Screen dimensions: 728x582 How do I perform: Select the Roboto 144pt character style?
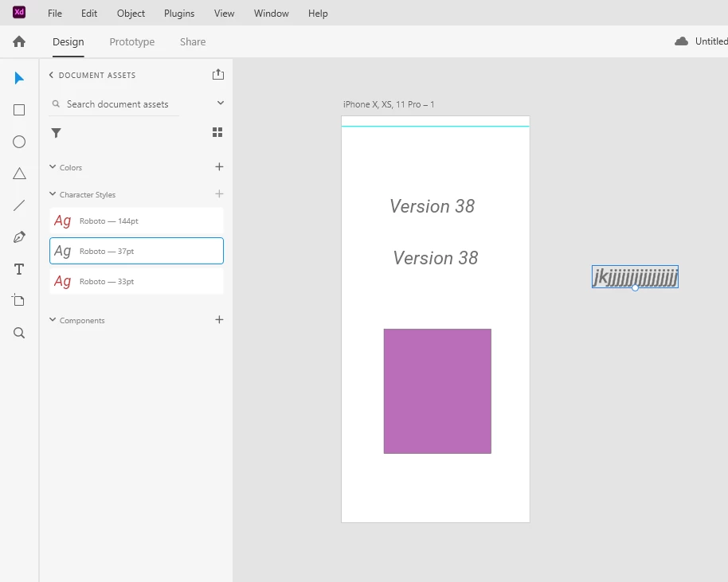pyautogui.click(x=136, y=221)
